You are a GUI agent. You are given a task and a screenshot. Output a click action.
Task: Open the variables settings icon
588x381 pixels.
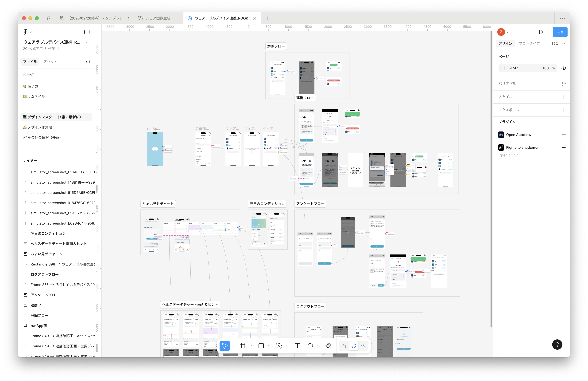point(564,84)
